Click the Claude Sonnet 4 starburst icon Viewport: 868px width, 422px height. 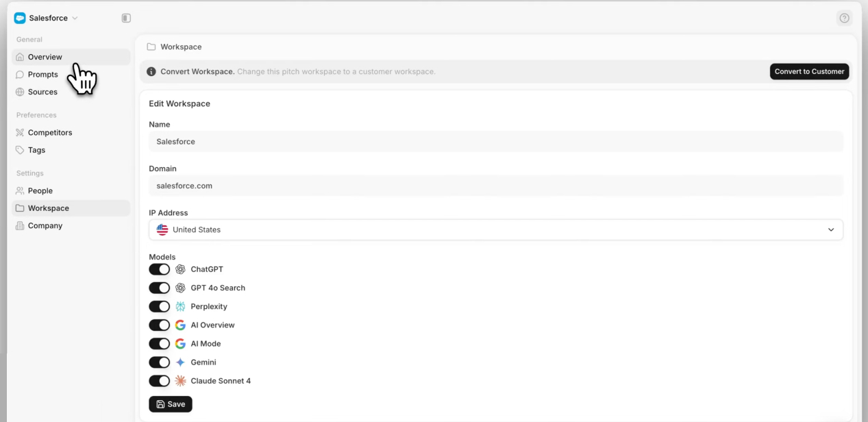(x=180, y=380)
